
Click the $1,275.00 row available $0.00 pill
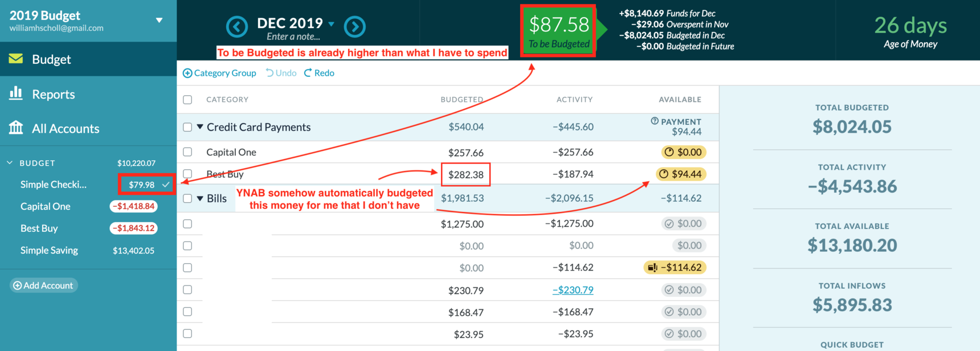click(684, 224)
